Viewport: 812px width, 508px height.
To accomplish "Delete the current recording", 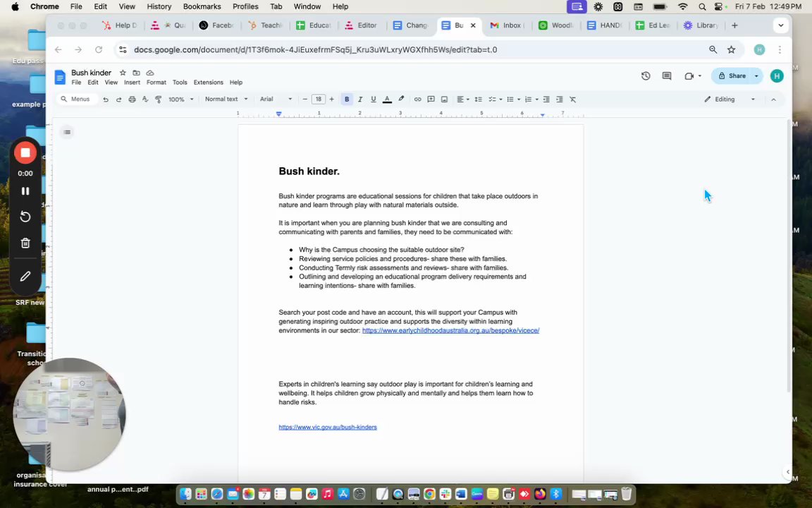I will click(25, 243).
